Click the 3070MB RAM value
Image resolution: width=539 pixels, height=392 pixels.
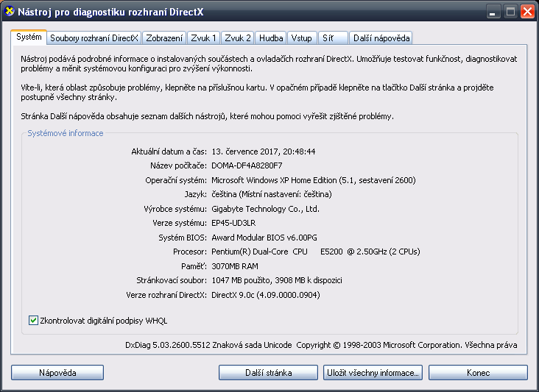[x=235, y=266]
